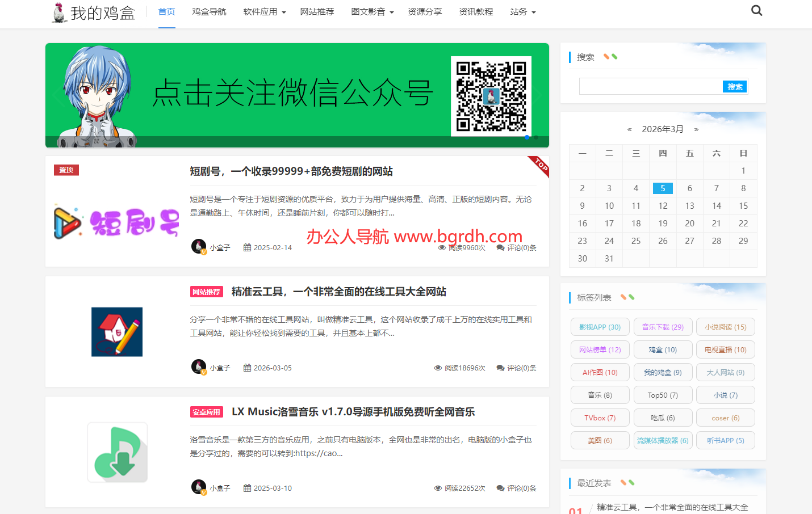The image size is (812, 514).
Task: Click the 短剧号 logo thumbnail
Action: tap(117, 222)
